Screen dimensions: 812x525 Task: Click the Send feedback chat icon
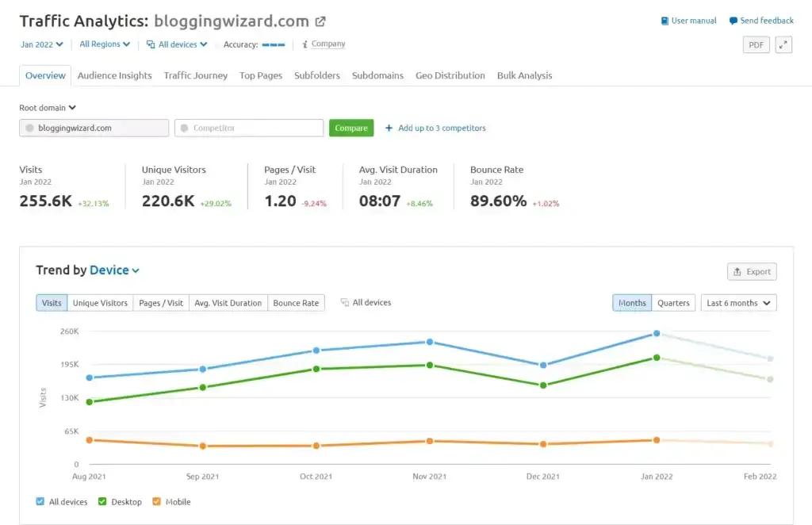click(733, 21)
